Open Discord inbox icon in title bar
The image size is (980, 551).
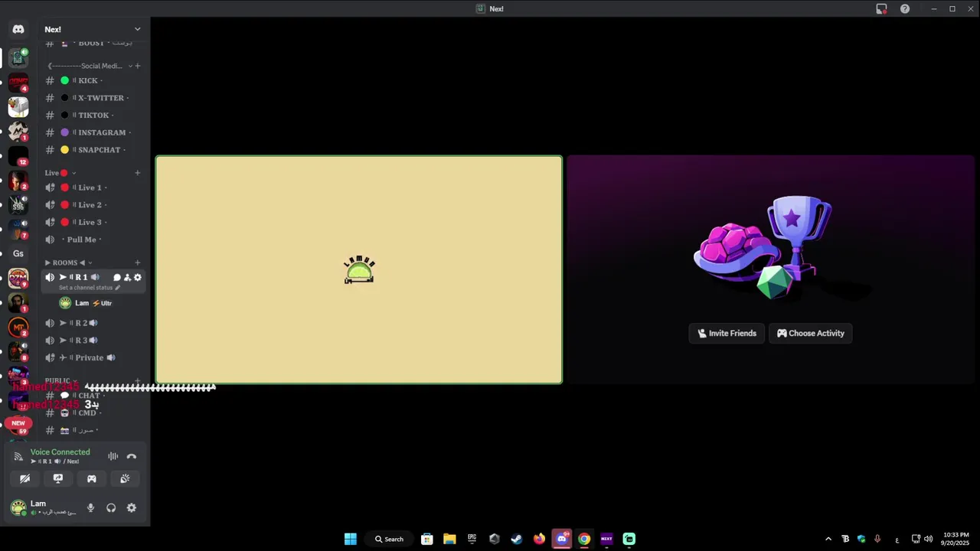point(881,8)
